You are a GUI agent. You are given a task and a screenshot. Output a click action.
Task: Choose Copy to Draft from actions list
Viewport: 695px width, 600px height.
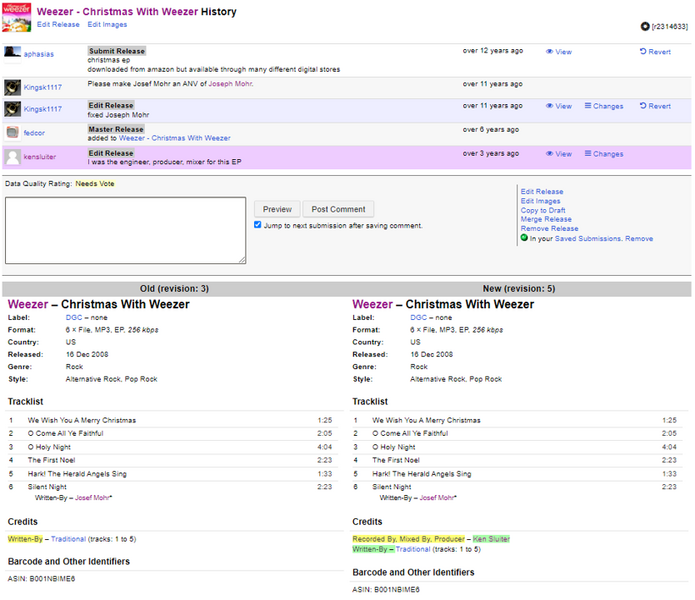pyautogui.click(x=545, y=210)
